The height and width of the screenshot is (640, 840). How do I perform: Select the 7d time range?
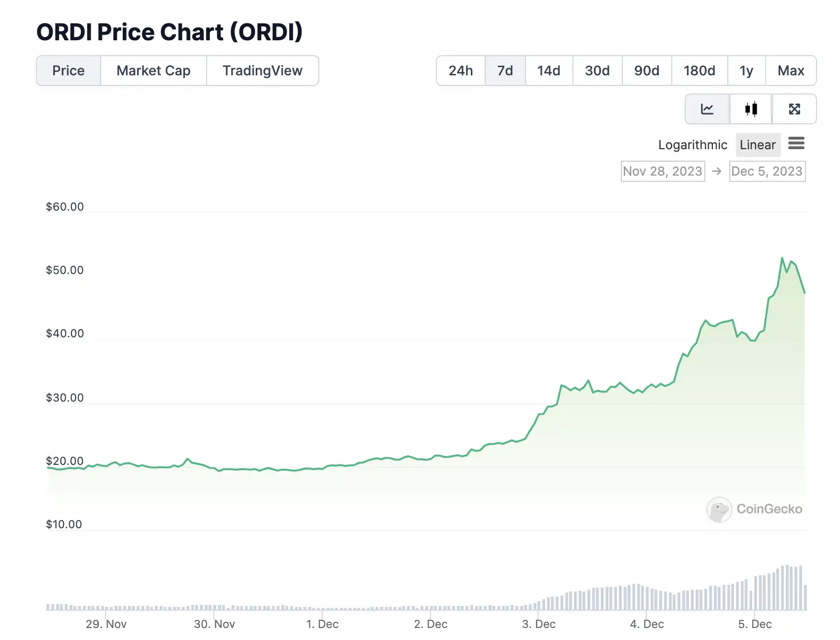point(505,71)
